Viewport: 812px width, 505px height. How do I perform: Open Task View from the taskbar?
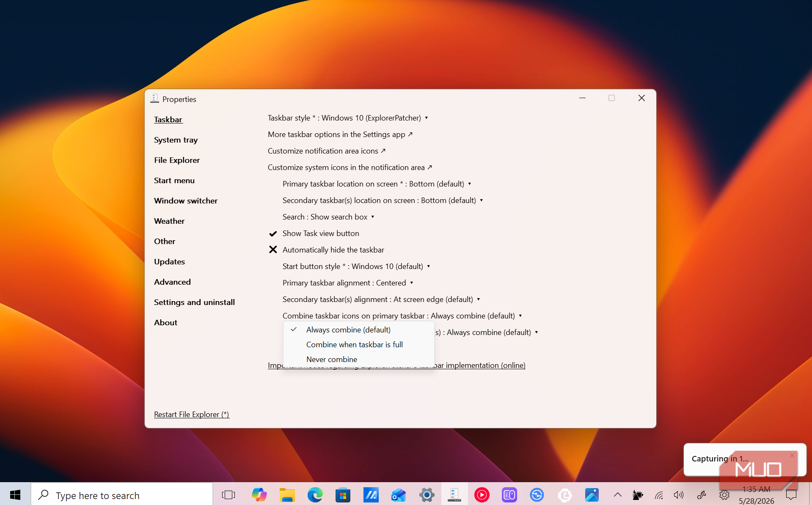(x=228, y=494)
